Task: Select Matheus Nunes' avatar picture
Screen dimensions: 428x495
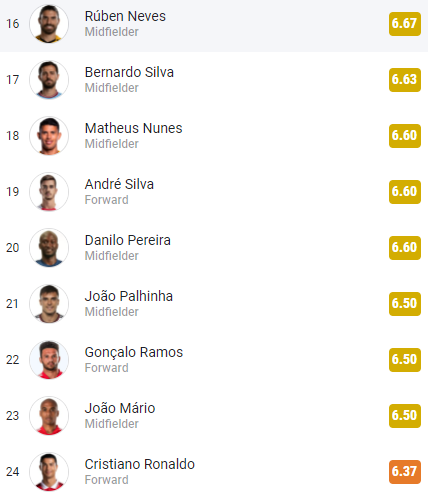Action: click(49, 136)
